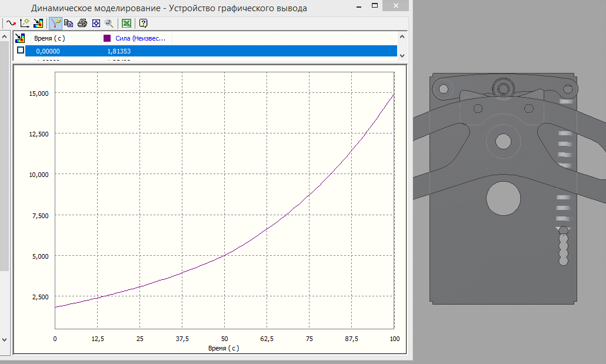Viewport: 606px width, 364px height.
Task: Open help with the question mark icon
Action: [x=143, y=24]
